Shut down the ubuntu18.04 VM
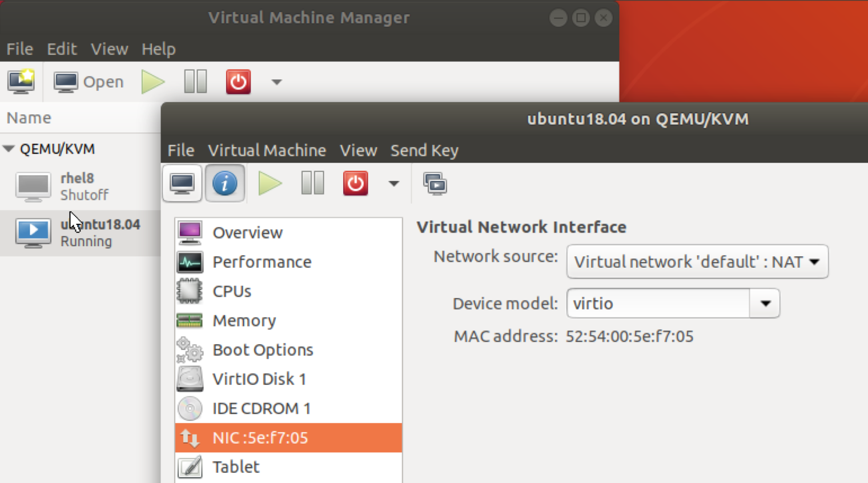Screen dimensions: 868x483 pyautogui.click(x=355, y=183)
